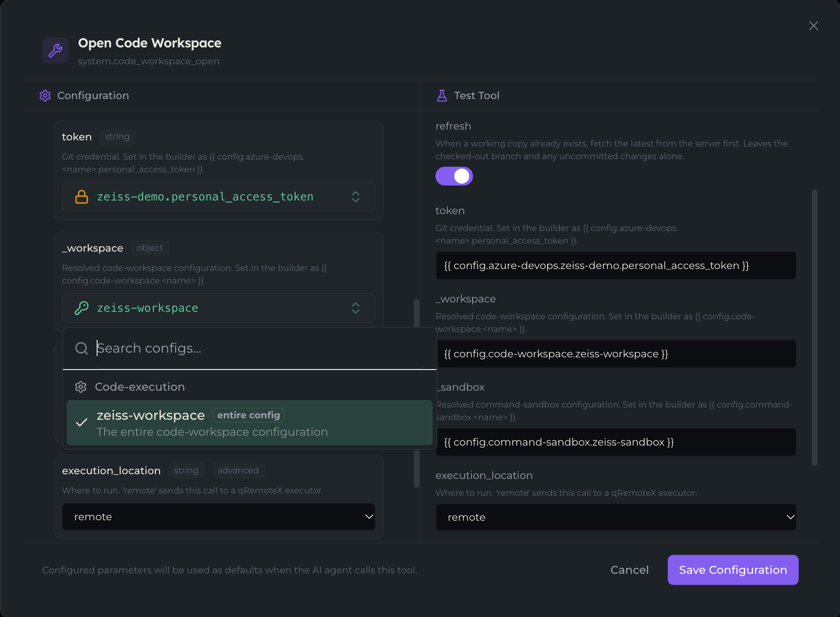This screenshot has height=617, width=840.
Task: Toggle the refresh switch off
Action: [454, 177]
